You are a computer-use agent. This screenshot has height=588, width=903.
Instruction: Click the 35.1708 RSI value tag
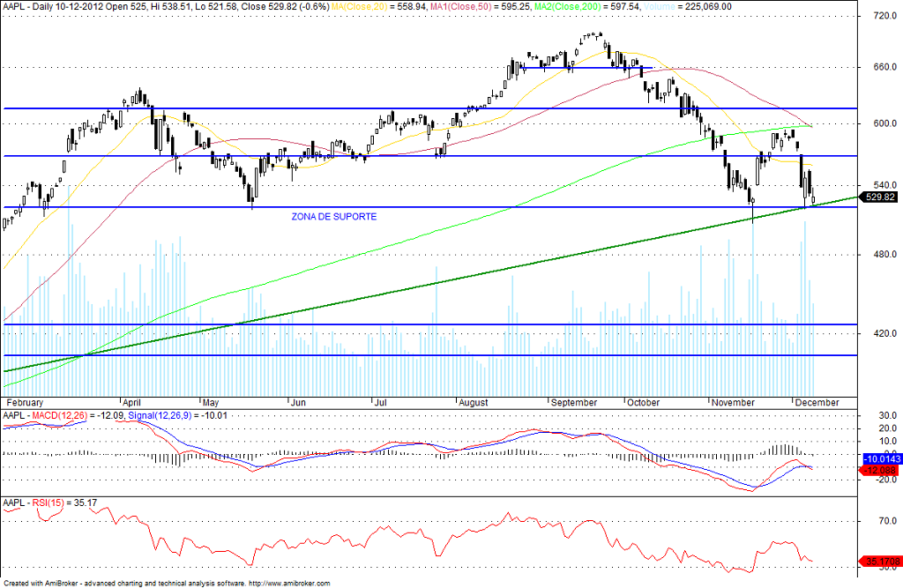(880, 561)
